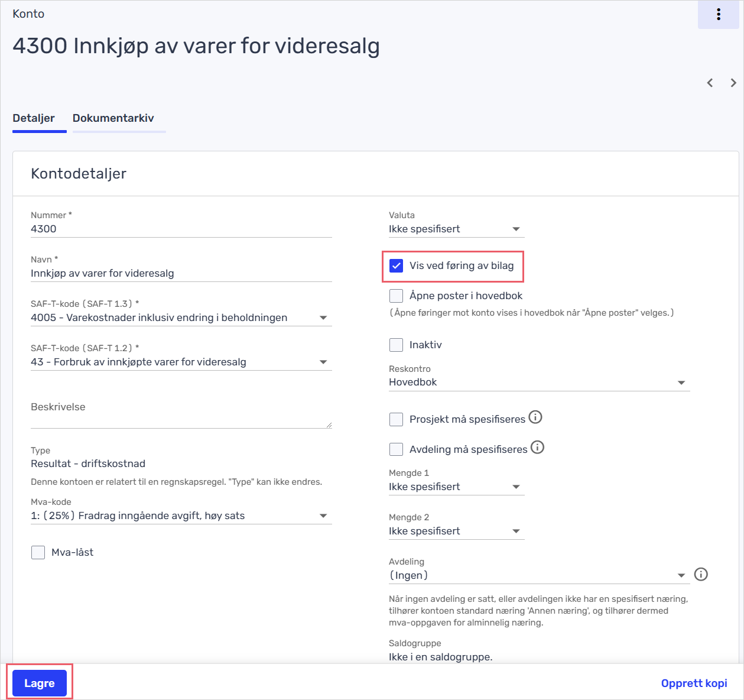Click into the Navn field

(x=181, y=274)
